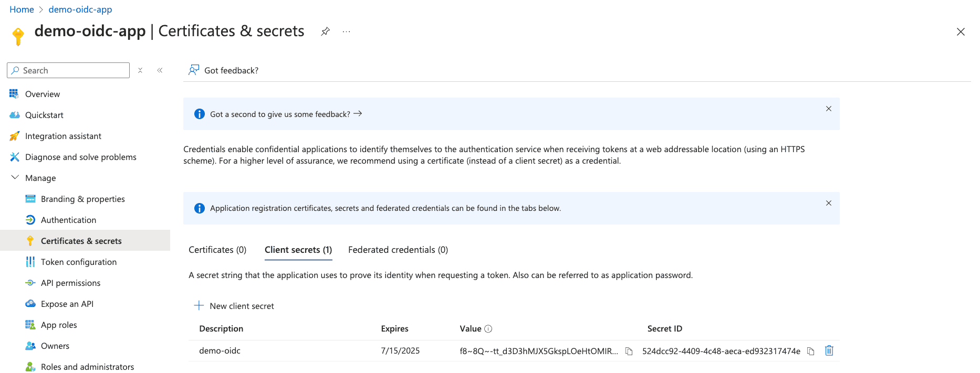Image resolution: width=980 pixels, height=373 pixels.
Task: Pin the Certificates & secrets blade
Action: (326, 31)
